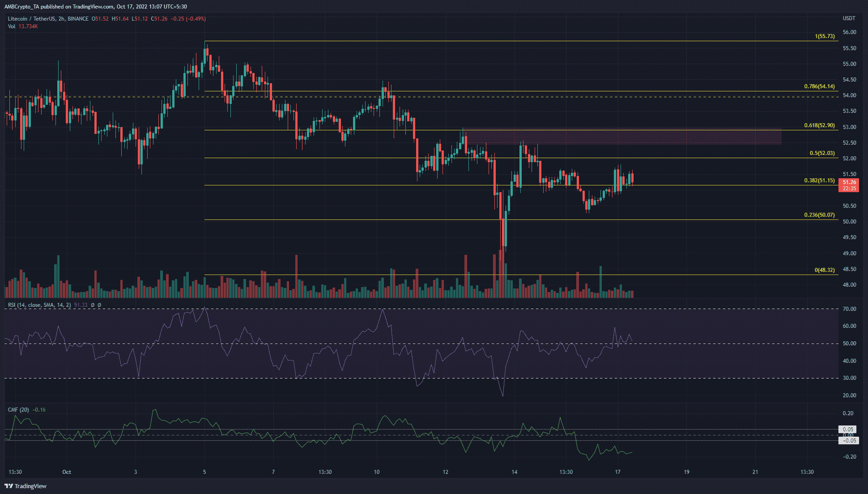Click the 54.00 price axis label
The height and width of the screenshot is (494, 868).
849,95
